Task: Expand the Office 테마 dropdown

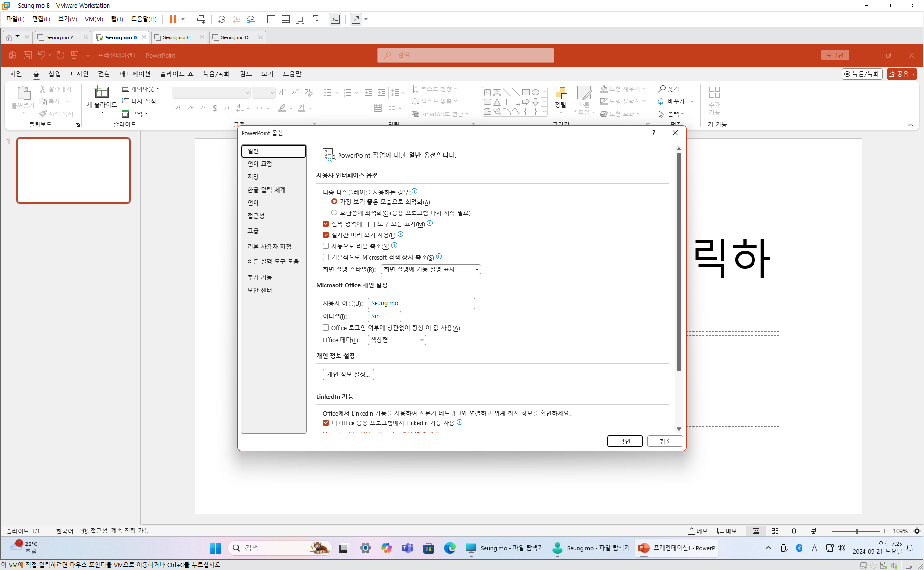Action: coord(397,340)
